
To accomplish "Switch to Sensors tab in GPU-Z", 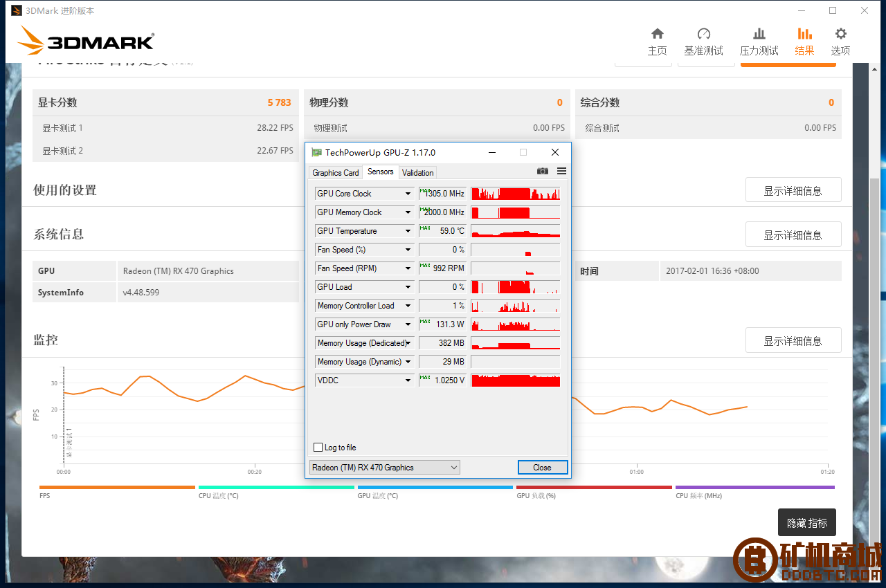I will point(381,172).
